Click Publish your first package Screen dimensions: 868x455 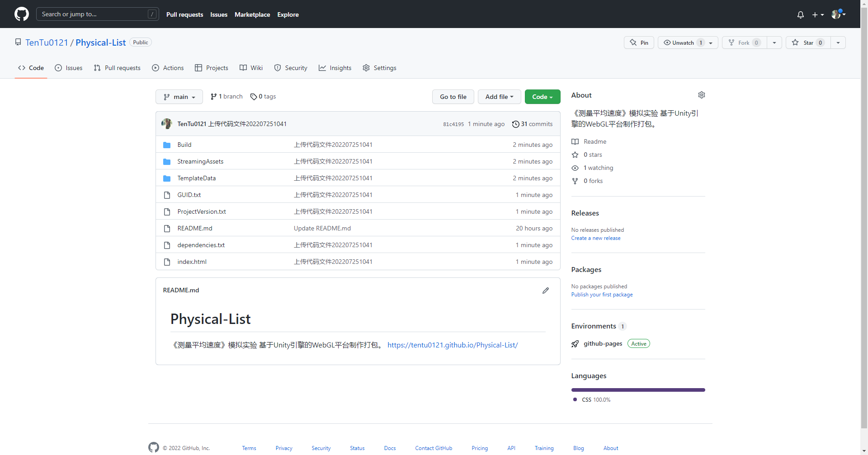(602, 295)
